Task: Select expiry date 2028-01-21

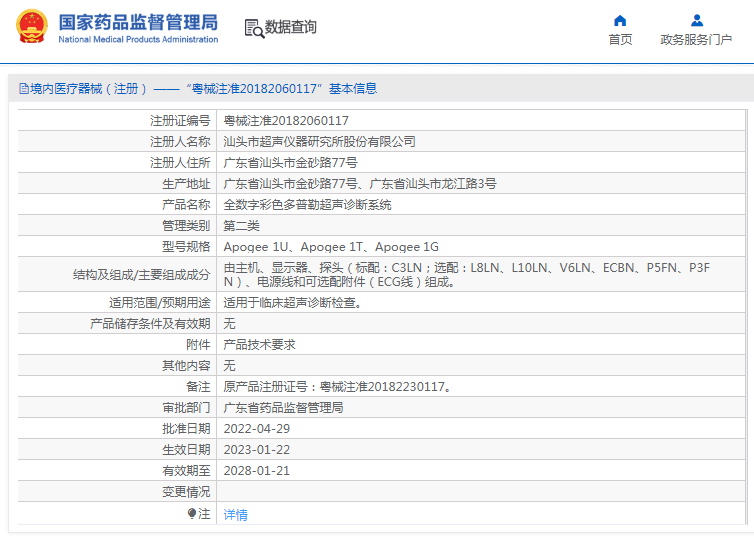Action: 257,471
